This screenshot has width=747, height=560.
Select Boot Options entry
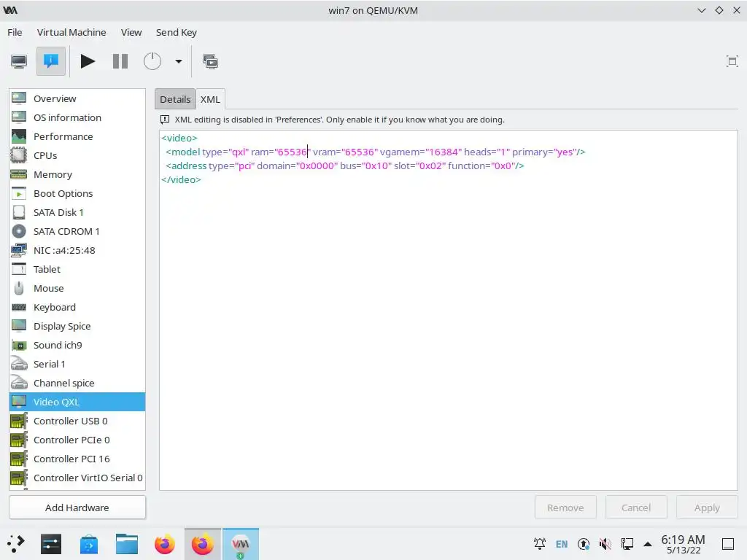click(77, 193)
